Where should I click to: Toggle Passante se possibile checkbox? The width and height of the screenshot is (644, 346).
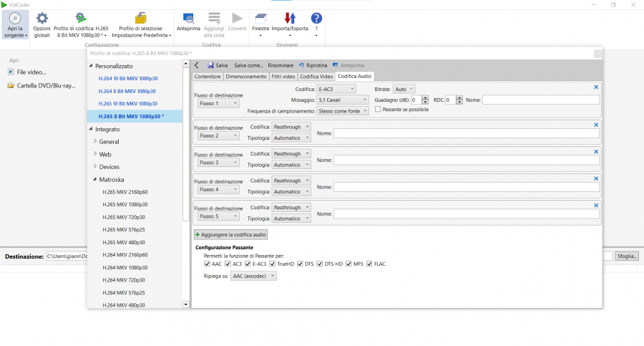tap(378, 110)
